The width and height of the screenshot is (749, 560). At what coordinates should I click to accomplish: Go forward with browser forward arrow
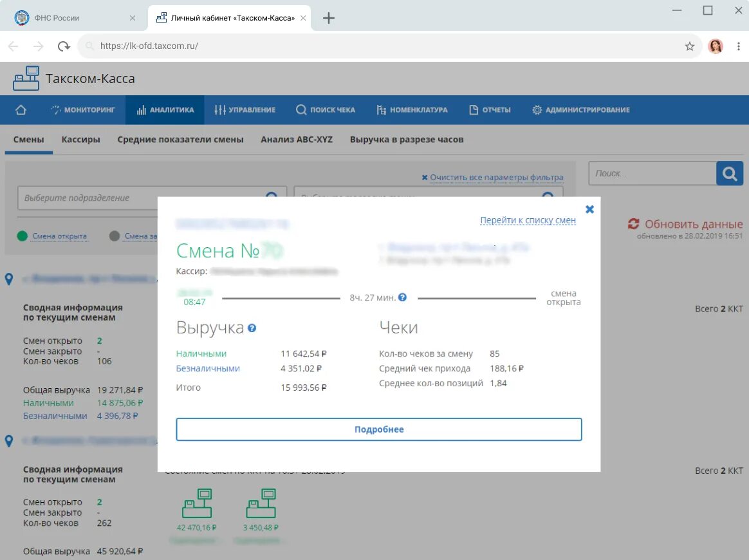(38, 46)
